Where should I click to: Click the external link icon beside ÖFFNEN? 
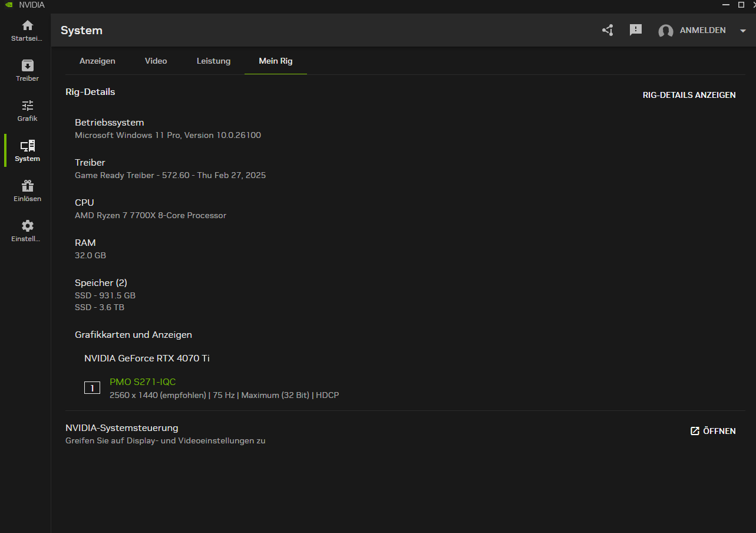(x=695, y=431)
